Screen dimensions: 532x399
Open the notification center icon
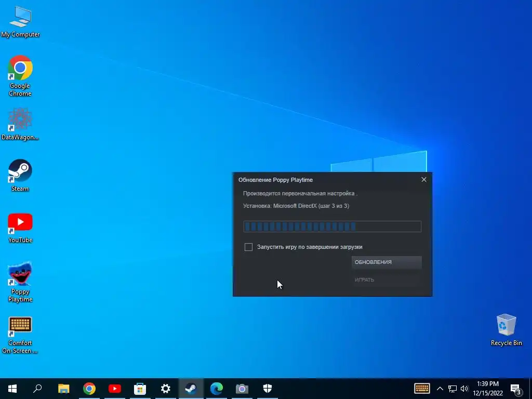(515, 389)
